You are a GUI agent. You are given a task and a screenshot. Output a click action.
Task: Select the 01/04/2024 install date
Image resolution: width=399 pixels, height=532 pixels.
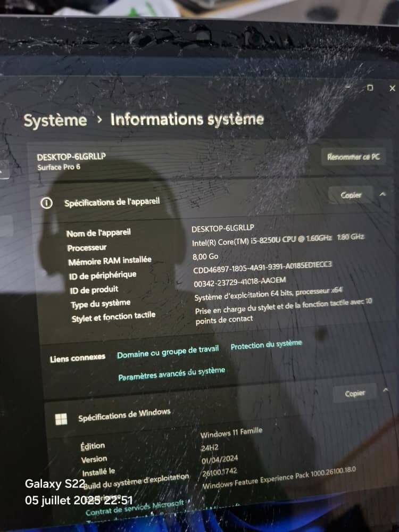pos(220,460)
